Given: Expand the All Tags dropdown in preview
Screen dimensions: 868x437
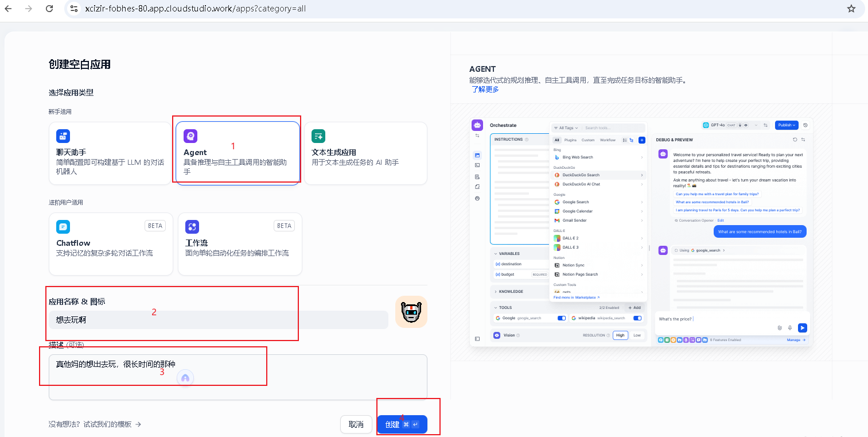Looking at the screenshot, I should (x=566, y=128).
